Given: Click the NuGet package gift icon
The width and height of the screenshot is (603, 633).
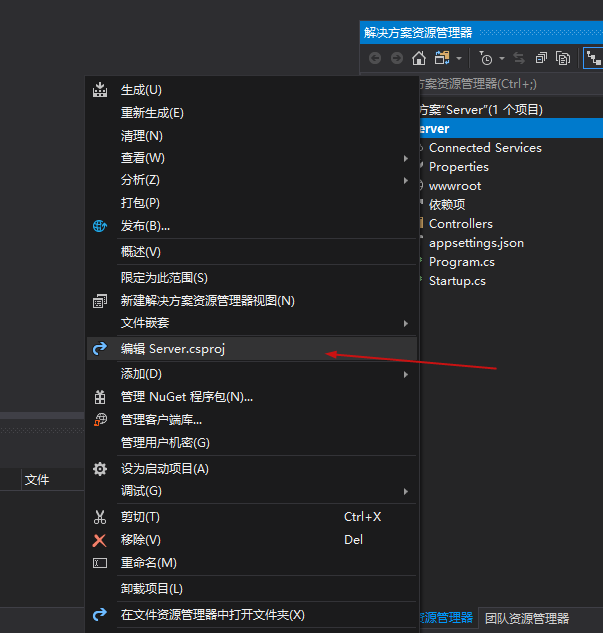Looking at the screenshot, I should 100,397.
